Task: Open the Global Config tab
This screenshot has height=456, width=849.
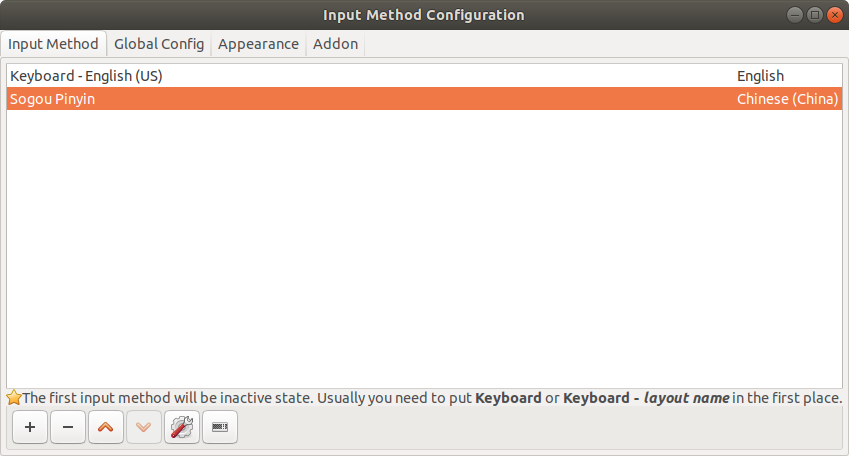Action: 159,44
